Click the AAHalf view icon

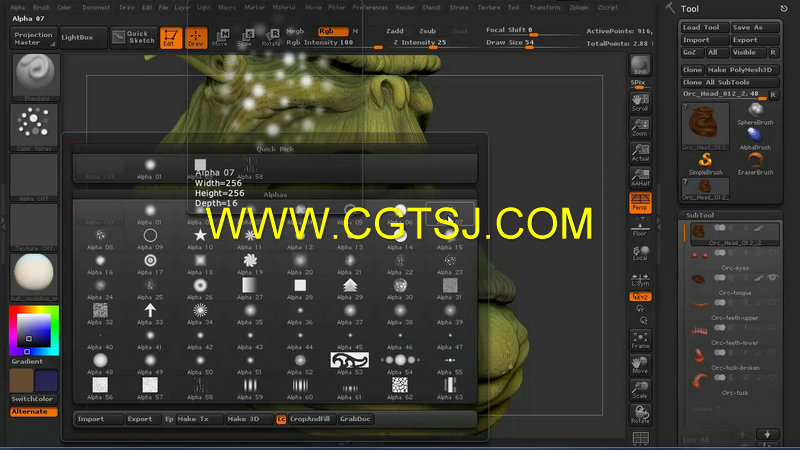pos(640,177)
